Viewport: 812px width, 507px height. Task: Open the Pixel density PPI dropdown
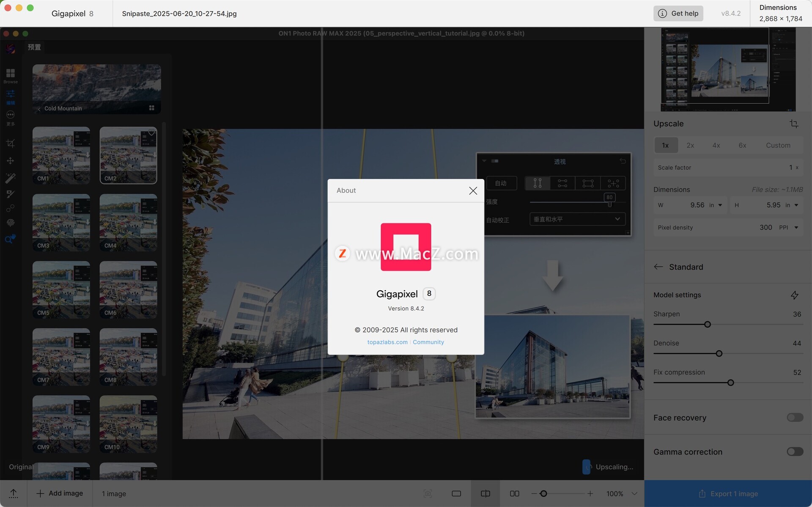789,228
